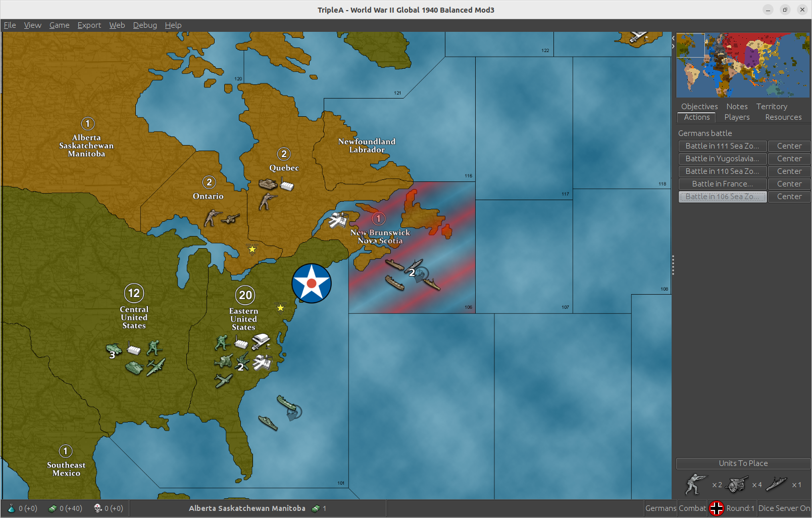Center map on the France battle
This screenshot has width=812, height=518.
(x=789, y=184)
